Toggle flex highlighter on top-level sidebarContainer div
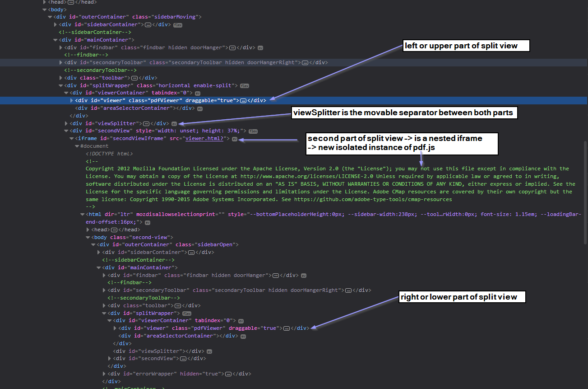 tap(178, 25)
